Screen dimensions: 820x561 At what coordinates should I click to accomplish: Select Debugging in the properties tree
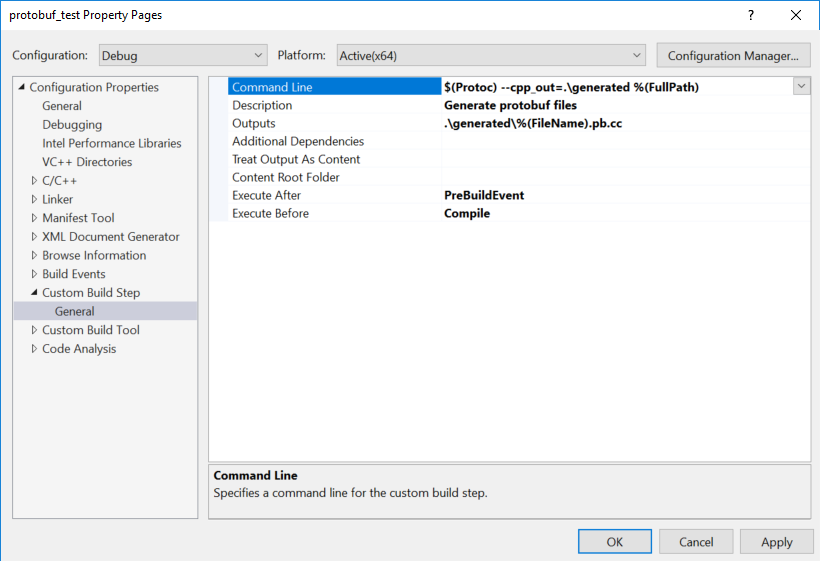click(72, 125)
